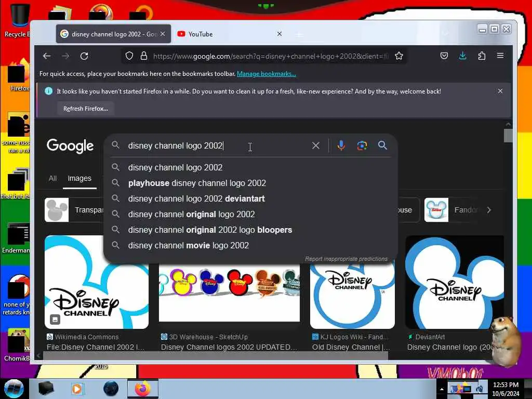
Task: Choose the first suggestion disney channel logo 2002
Action: tap(250, 168)
